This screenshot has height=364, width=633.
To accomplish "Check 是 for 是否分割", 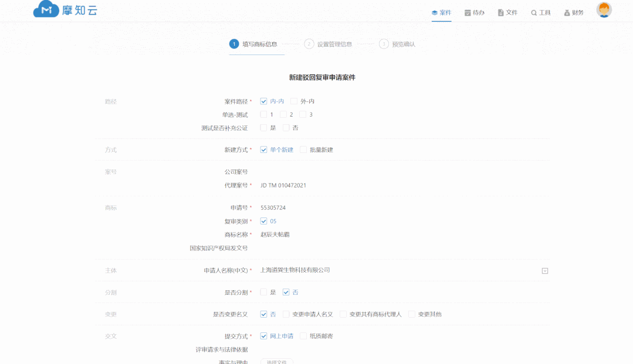I will click(x=263, y=292).
